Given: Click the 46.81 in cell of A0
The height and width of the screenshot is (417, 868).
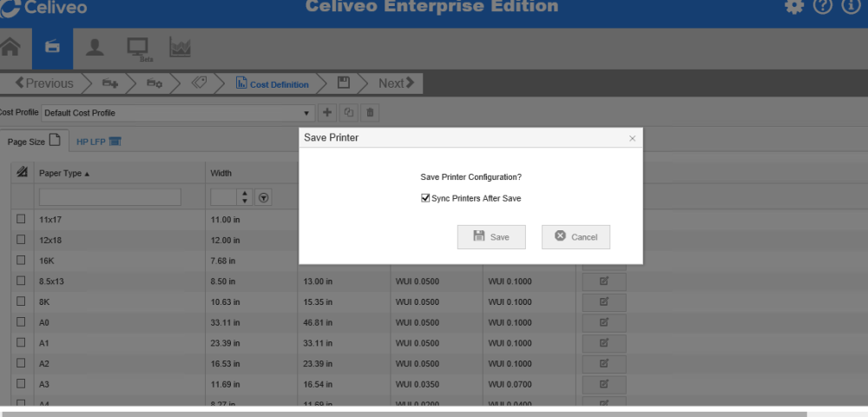Looking at the screenshot, I should click(x=318, y=322).
